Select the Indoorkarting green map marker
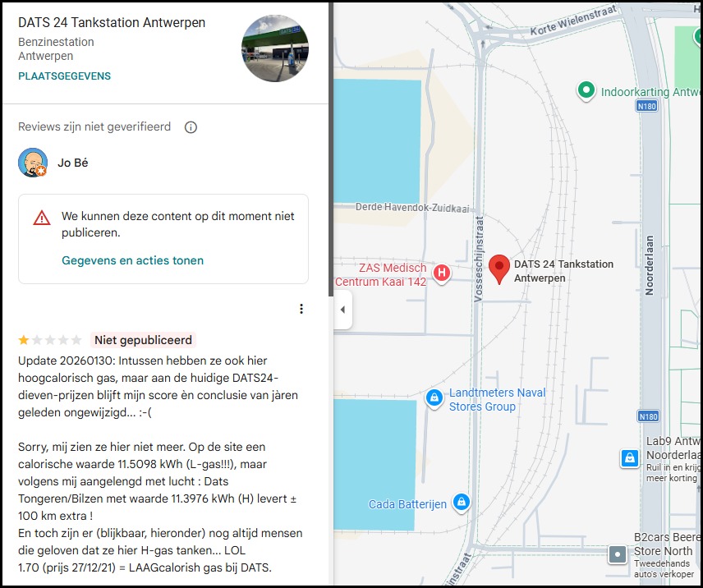The height and width of the screenshot is (588, 703). (586, 91)
